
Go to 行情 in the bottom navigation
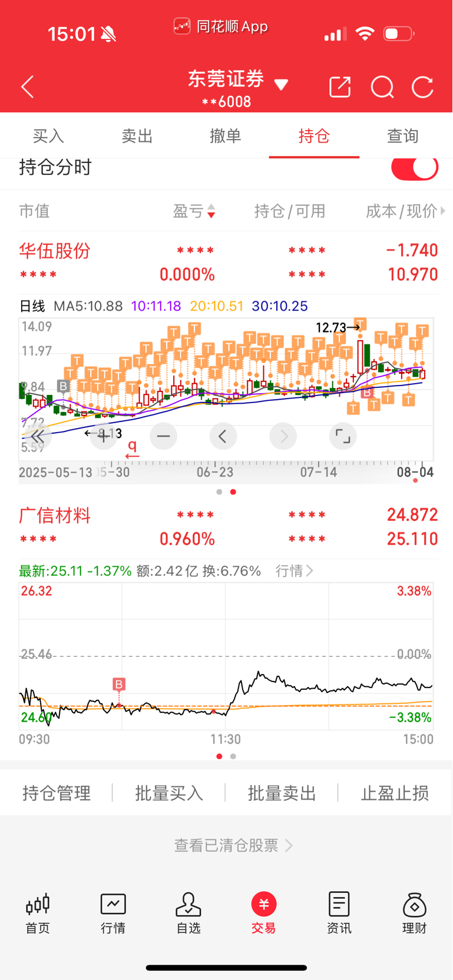click(113, 913)
